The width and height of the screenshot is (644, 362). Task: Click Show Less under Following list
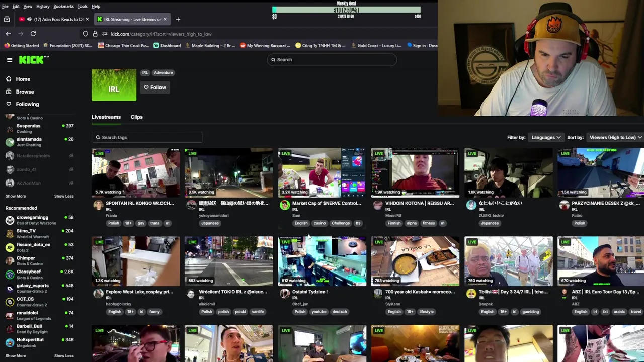(x=64, y=196)
